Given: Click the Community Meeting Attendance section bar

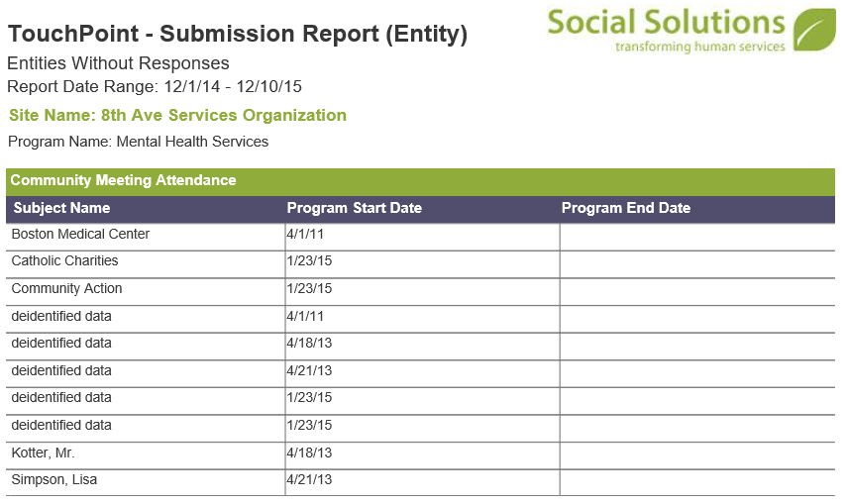Looking at the screenshot, I should 420,181.
